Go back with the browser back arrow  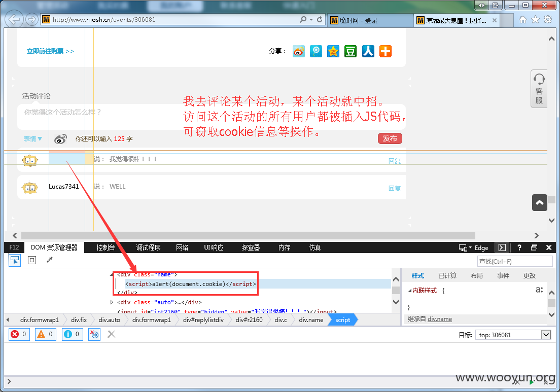[14, 19]
